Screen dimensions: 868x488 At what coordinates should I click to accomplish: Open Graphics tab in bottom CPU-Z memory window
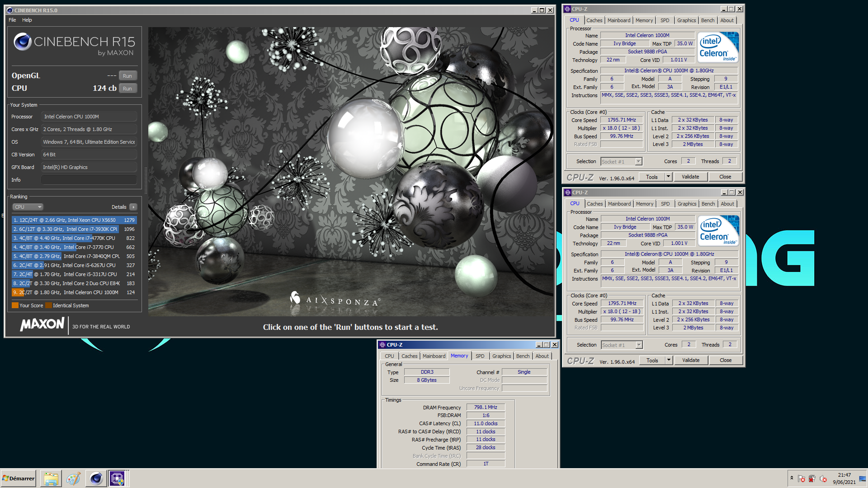[501, 356]
